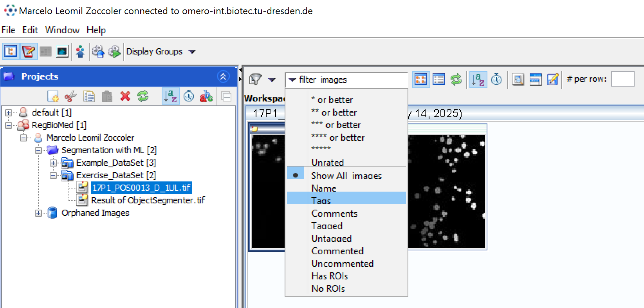Click the switch user people icon

(x=80, y=51)
